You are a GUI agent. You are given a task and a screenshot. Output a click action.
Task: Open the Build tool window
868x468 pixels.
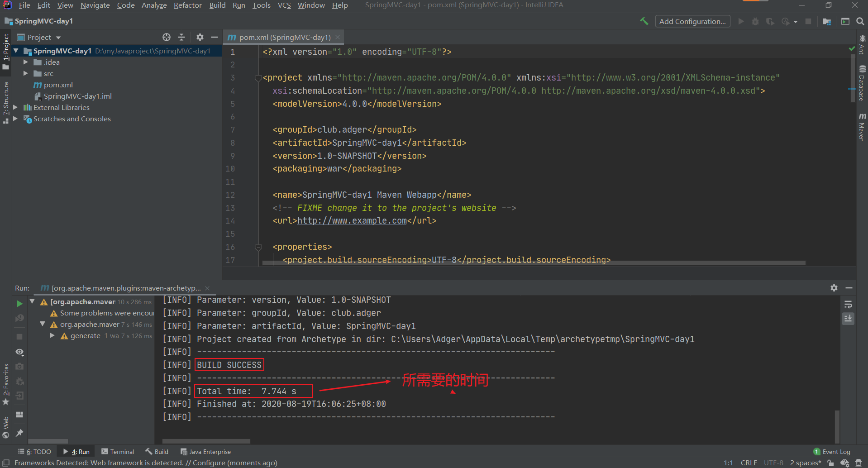coord(157,452)
